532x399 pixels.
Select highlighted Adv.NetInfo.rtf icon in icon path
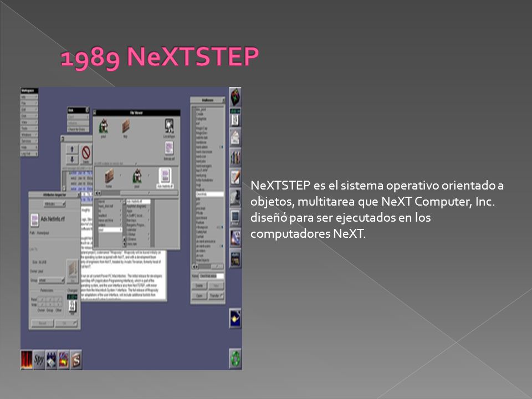[165, 176]
